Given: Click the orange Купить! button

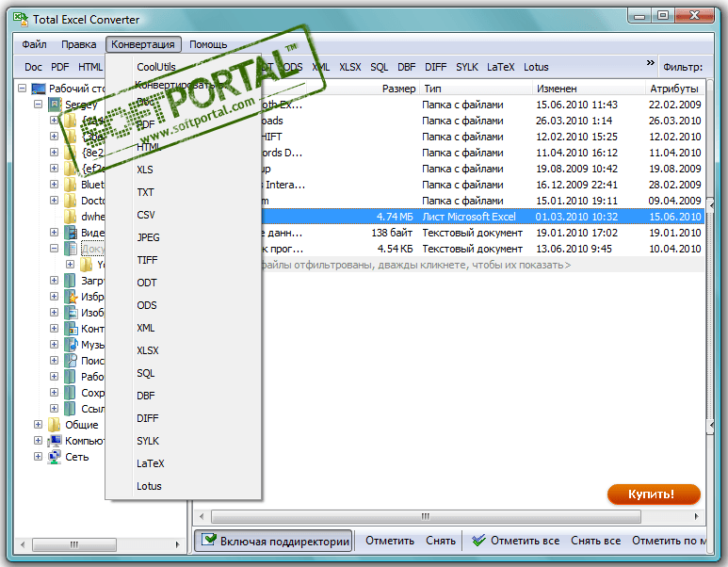Looking at the screenshot, I should [x=654, y=494].
